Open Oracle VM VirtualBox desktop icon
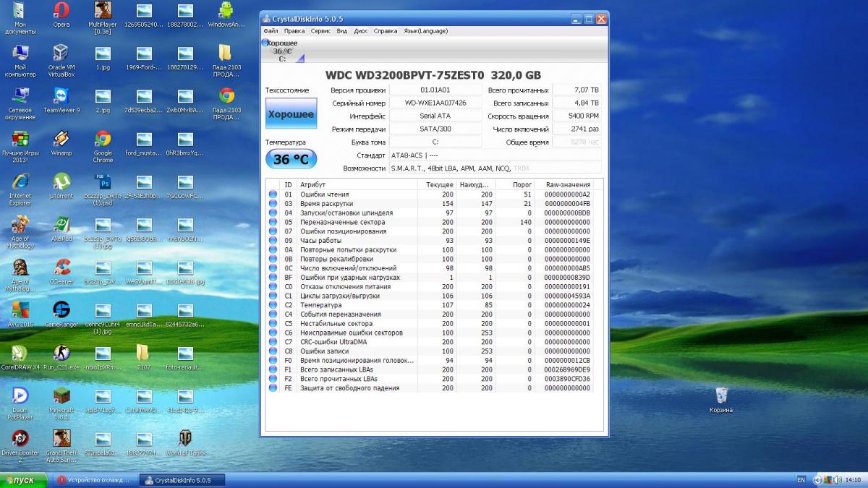This screenshot has width=868, height=488. [61, 54]
